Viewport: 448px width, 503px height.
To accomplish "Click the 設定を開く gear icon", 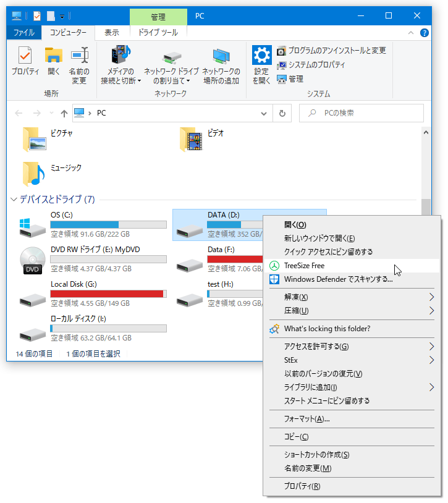I will pos(261,55).
